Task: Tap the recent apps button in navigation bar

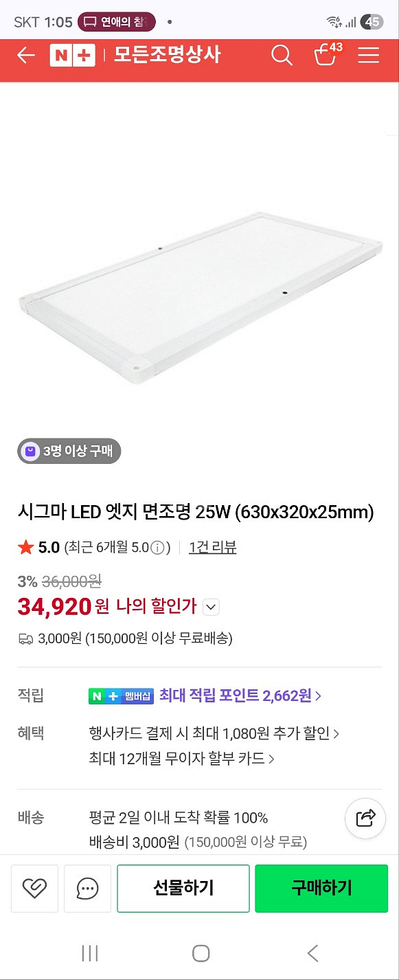Action: pos(88,953)
